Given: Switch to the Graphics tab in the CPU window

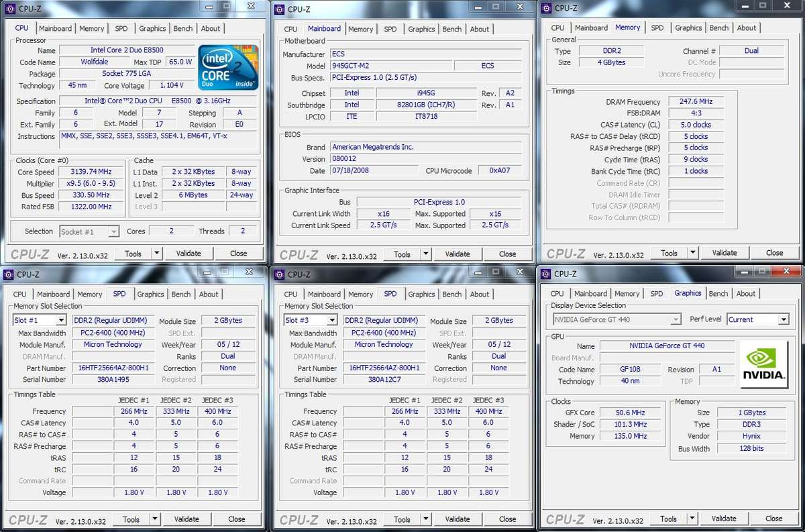Looking at the screenshot, I should 152,28.
